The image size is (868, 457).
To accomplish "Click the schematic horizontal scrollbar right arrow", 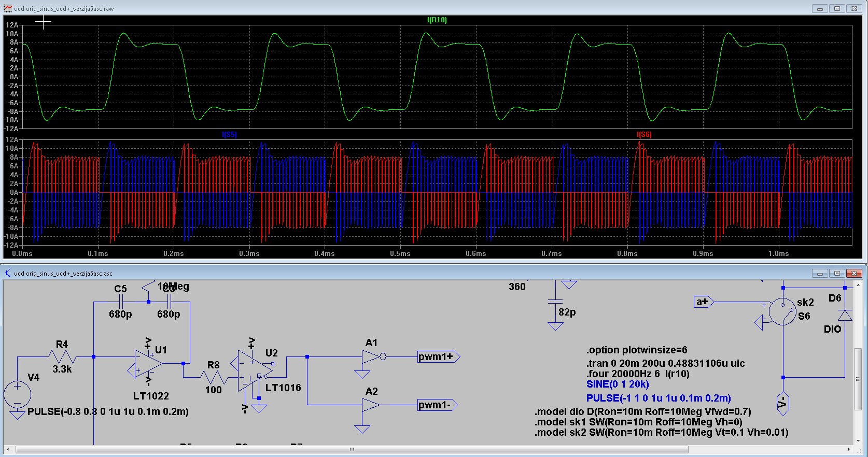I will point(849,449).
